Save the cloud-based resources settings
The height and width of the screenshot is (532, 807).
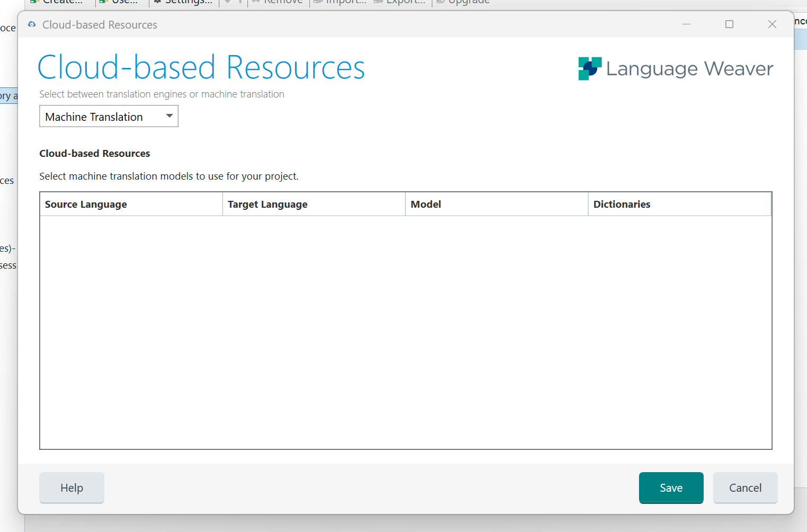[x=671, y=487]
